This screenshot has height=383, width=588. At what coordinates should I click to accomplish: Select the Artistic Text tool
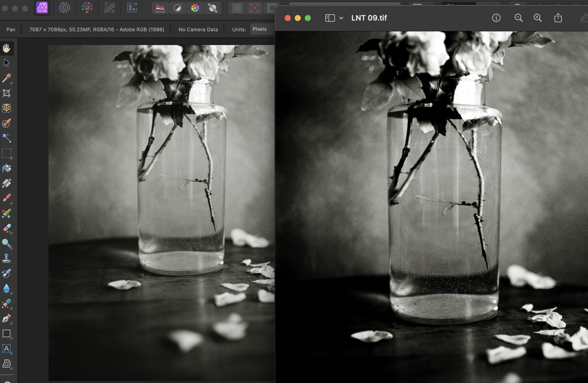pos(7,348)
